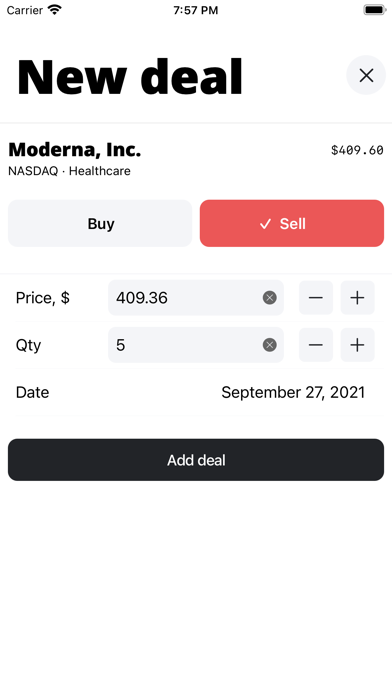Tap the Date row label

32,392
